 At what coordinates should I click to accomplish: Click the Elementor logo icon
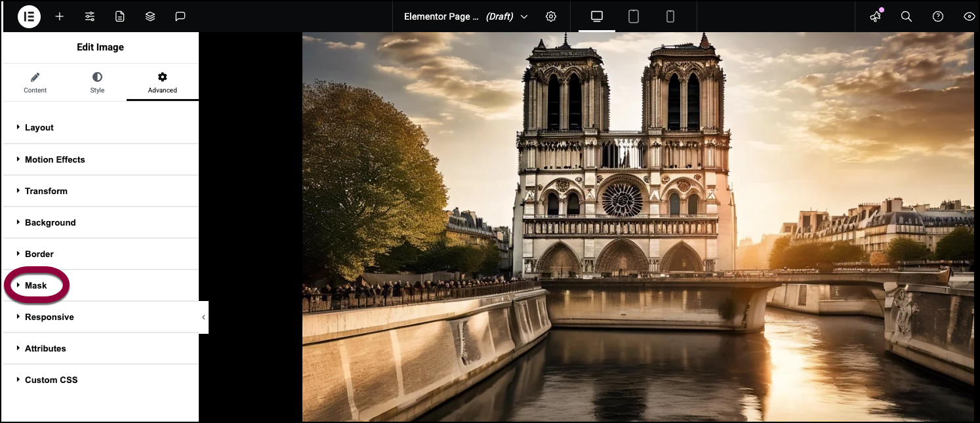29,16
